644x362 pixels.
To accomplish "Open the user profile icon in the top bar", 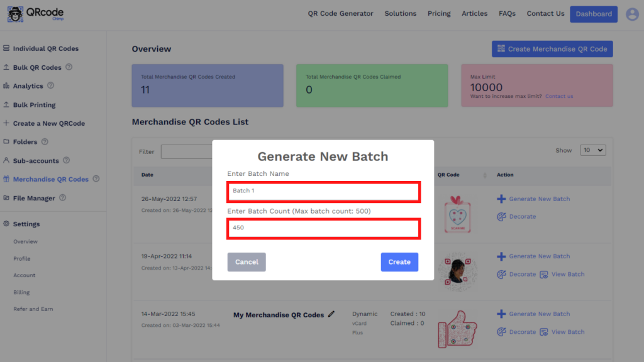I will (631, 13).
